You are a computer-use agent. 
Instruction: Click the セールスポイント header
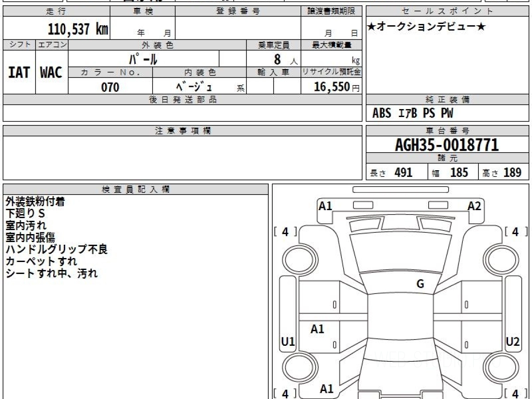coord(447,12)
